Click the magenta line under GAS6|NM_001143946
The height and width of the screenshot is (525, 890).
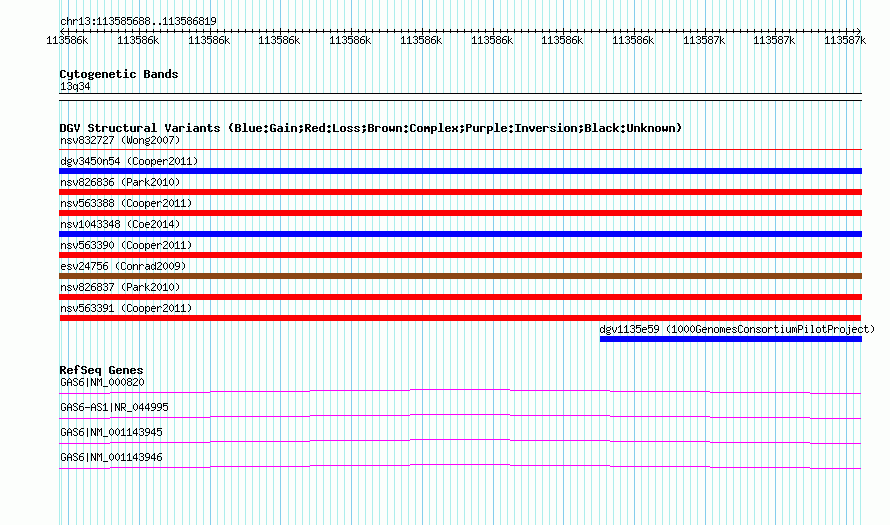pos(460,466)
